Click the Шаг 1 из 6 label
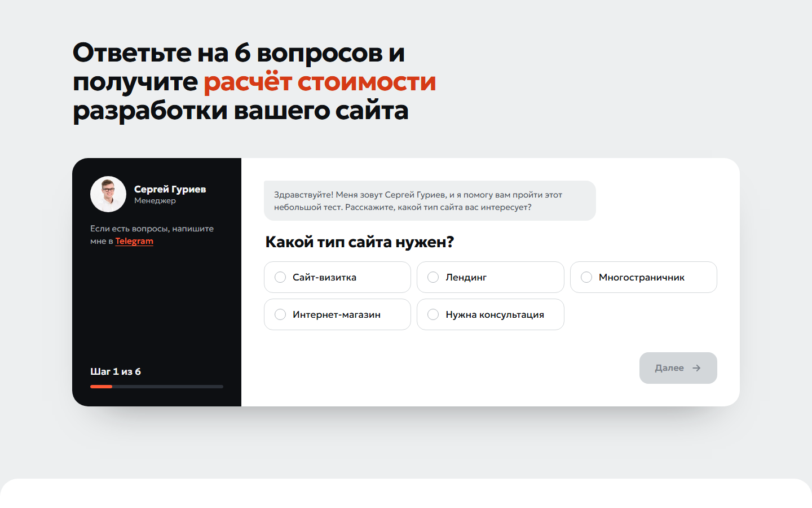Image resolution: width=812 pixels, height=508 pixels. click(116, 371)
